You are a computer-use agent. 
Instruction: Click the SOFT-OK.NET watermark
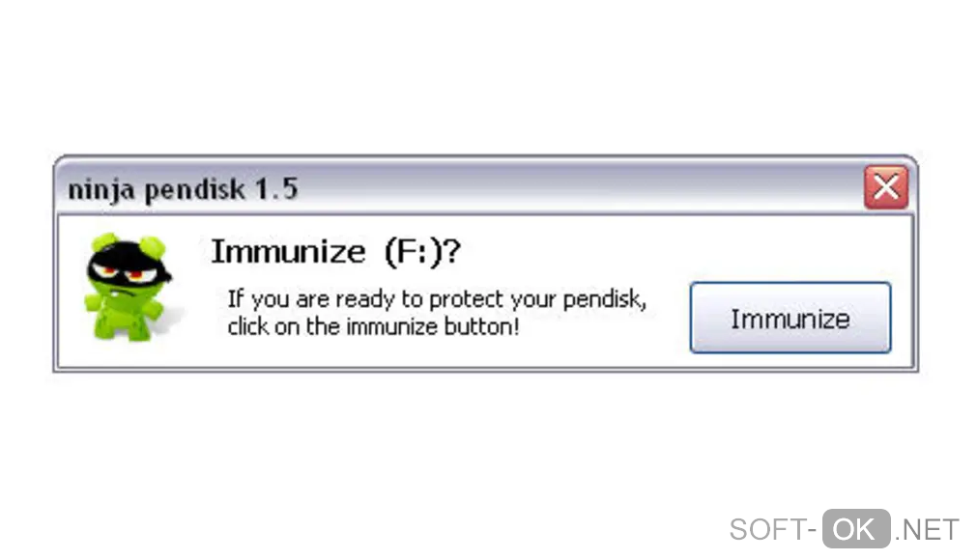844,529
